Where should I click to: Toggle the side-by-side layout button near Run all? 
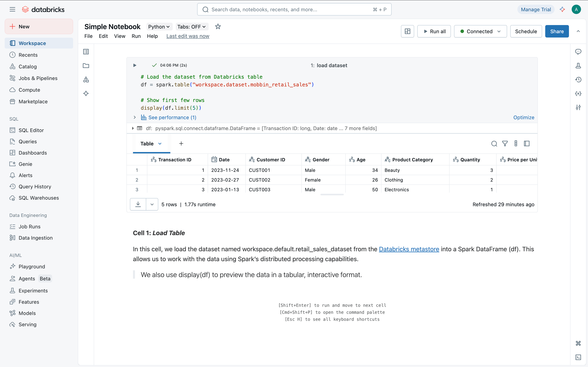[x=408, y=31]
